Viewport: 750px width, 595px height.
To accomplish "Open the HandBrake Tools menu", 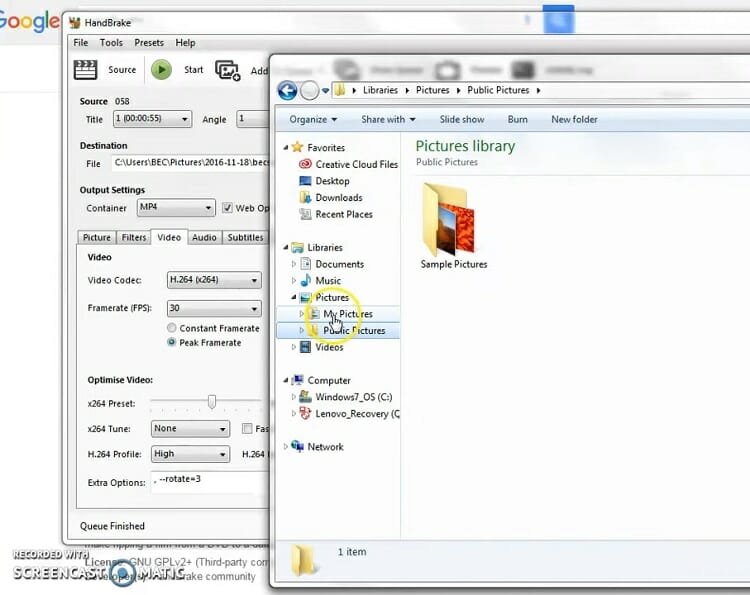I will click(x=111, y=43).
